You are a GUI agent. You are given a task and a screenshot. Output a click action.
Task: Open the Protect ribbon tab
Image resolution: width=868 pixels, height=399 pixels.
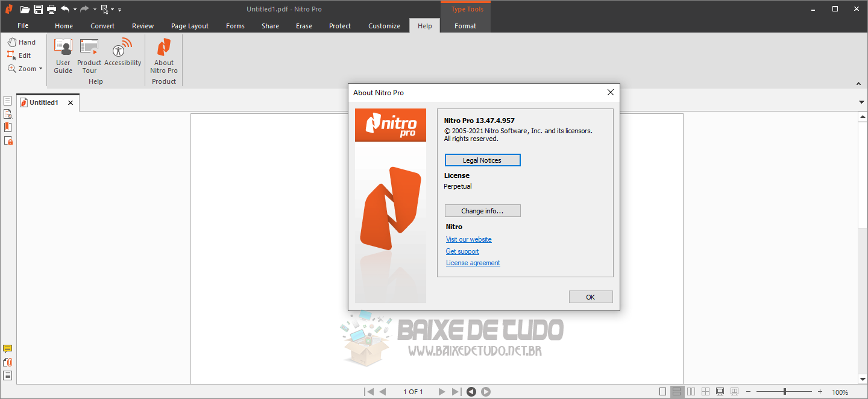point(340,26)
